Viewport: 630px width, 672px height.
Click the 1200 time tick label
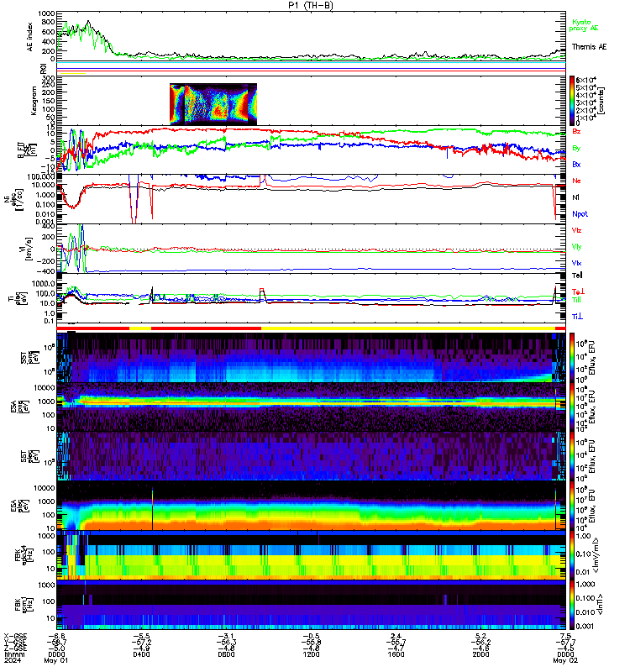pos(311,654)
